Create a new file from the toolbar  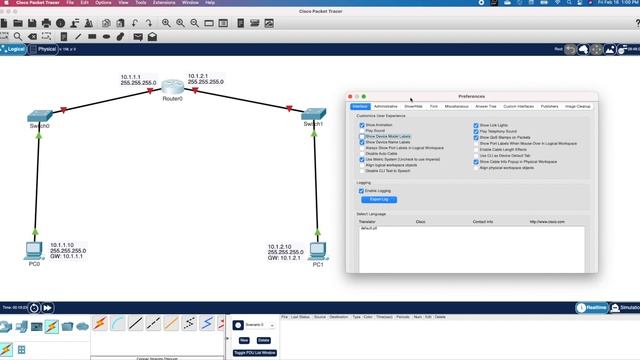point(4,23)
